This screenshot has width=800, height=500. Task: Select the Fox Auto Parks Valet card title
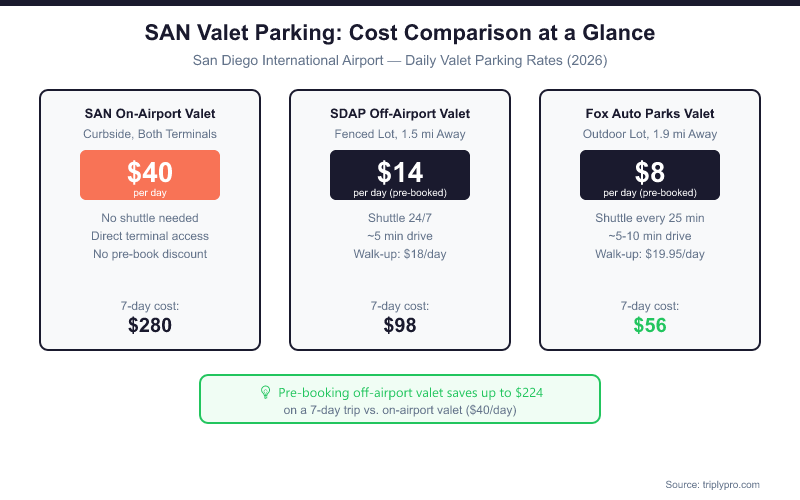tap(650, 114)
